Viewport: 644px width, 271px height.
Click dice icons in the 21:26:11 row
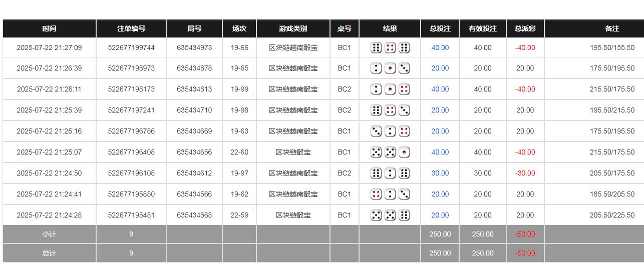[x=390, y=89]
